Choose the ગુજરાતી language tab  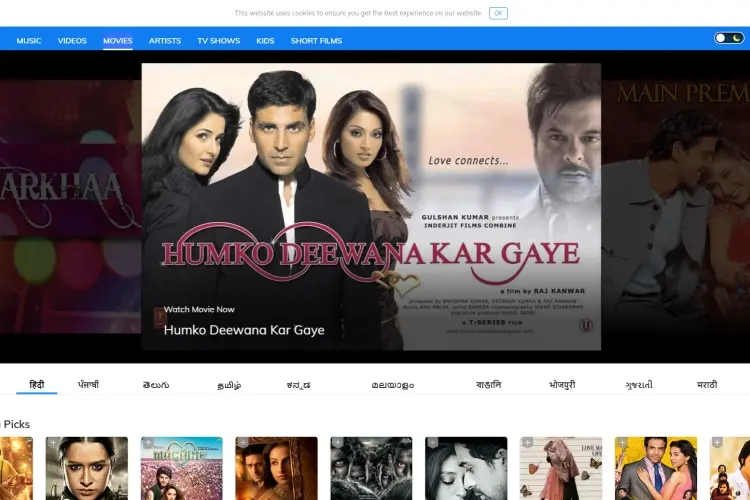pyautogui.click(x=639, y=385)
